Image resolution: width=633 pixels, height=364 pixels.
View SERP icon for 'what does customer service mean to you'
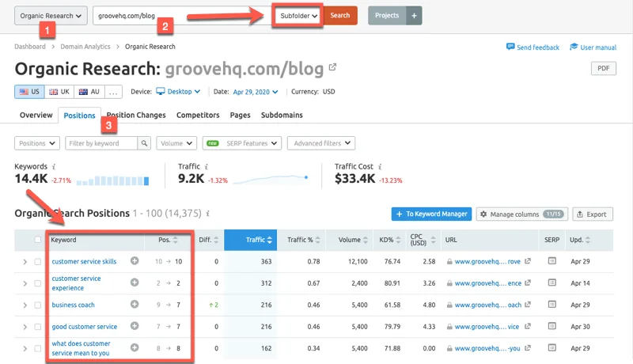point(552,347)
